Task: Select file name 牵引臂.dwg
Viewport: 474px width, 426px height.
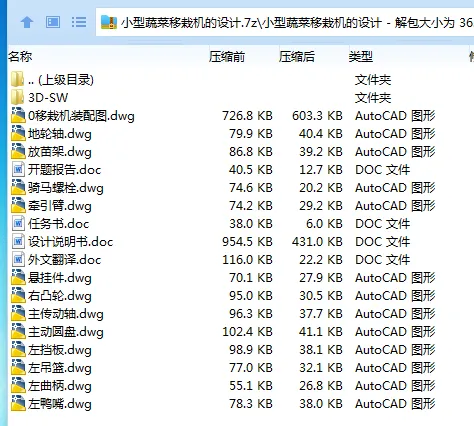Action: [x=60, y=206]
